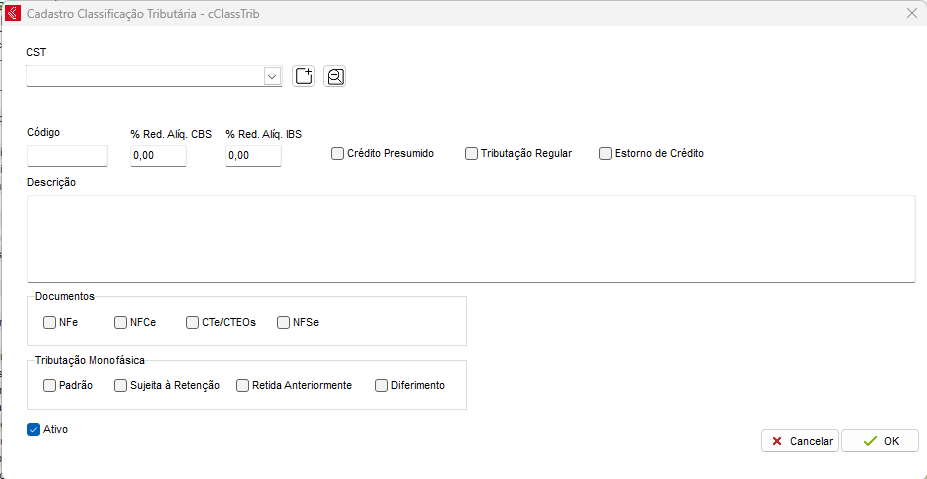Enable the NFCe document checkbox
The height and width of the screenshot is (479, 927).
coord(121,323)
